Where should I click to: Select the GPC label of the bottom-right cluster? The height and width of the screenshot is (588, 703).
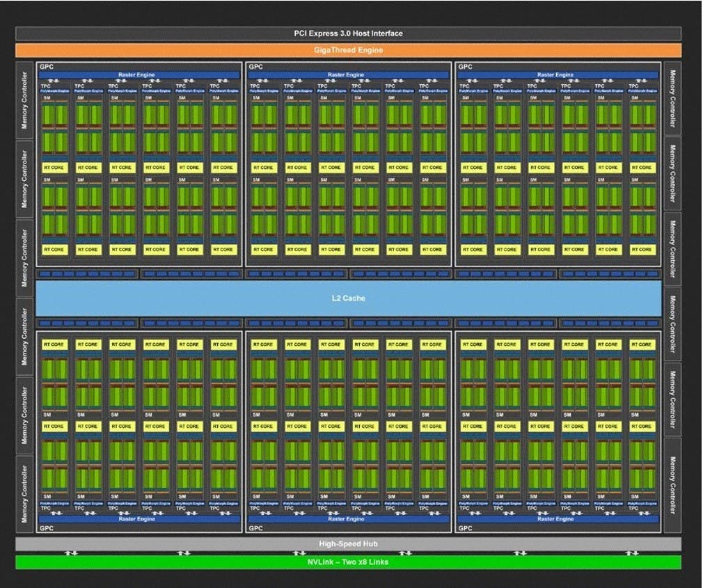click(x=465, y=528)
